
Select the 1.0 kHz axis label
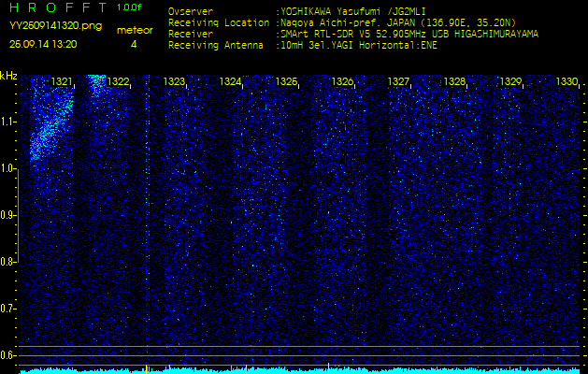(x=9, y=168)
